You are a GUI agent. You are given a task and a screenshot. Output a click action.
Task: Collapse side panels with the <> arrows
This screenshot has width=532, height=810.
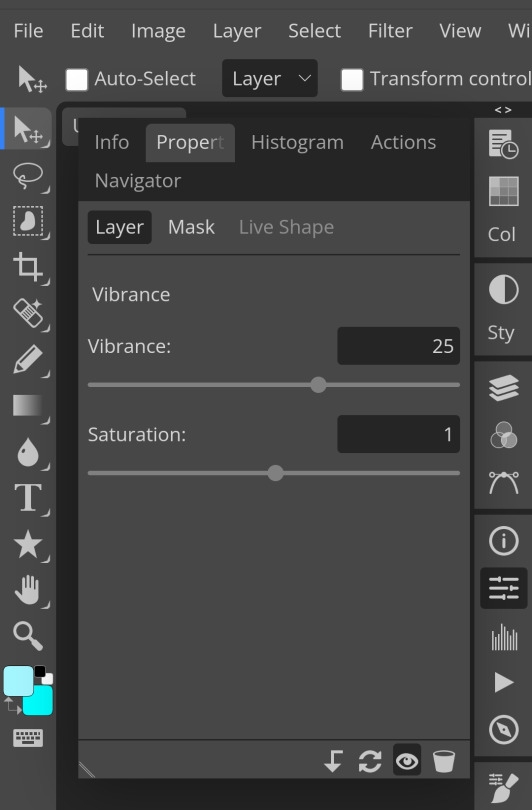pyautogui.click(x=503, y=110)
